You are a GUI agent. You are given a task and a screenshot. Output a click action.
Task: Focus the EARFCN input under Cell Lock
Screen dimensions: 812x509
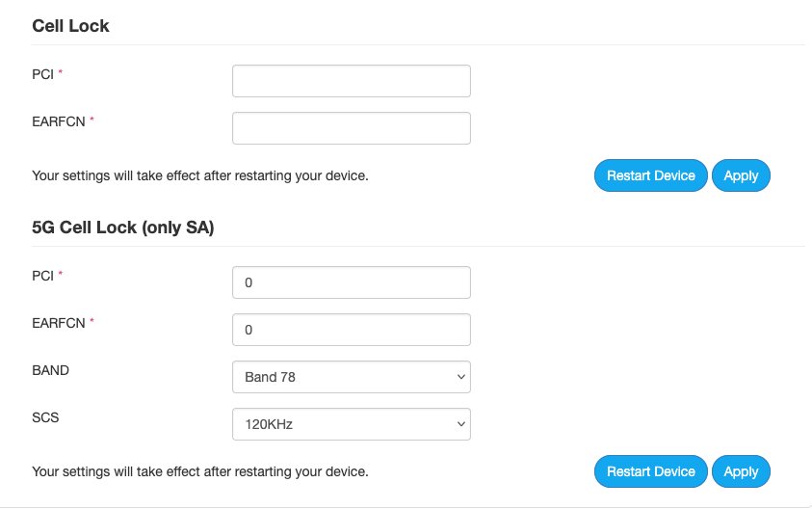(351, 128)
